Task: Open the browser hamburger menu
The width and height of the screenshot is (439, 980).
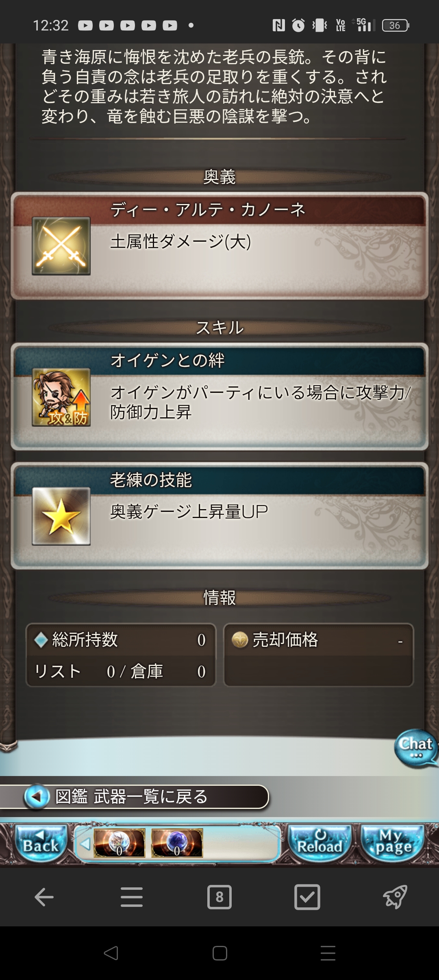Action: [132, 897]
